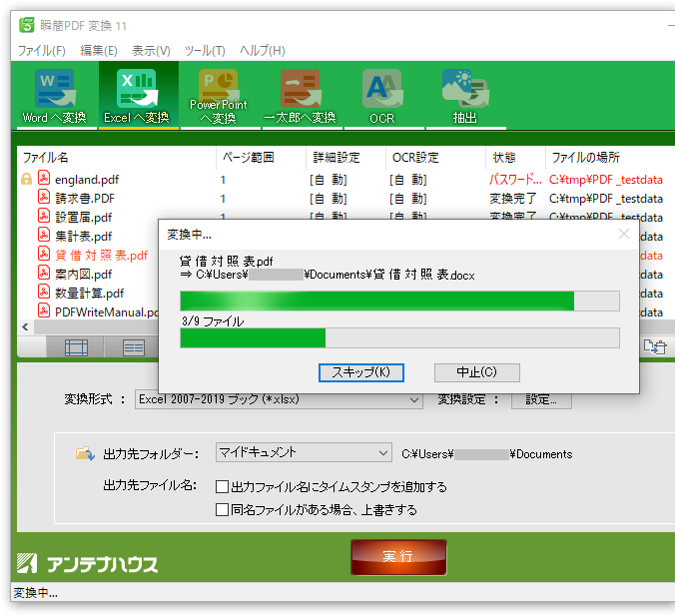This screenshot has width=675, height=616.
Task: Click the PDF icon of 数量計算.pdf
Action: coord(44,292)
